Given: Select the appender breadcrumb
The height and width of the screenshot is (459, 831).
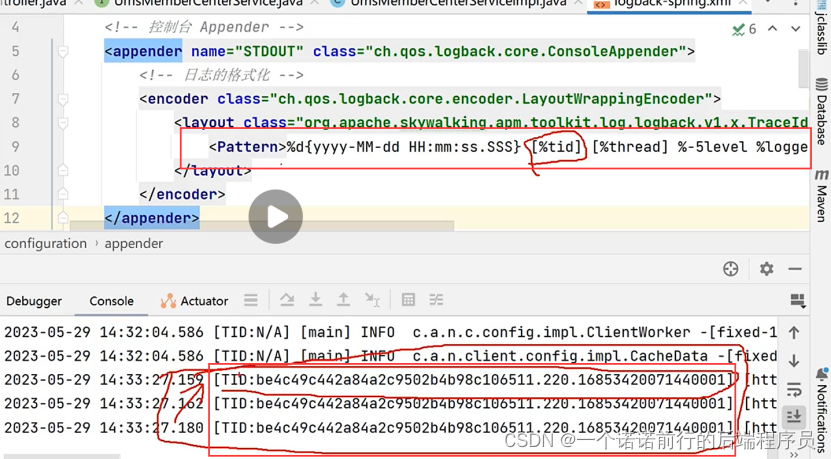Looking at the screenshot, I should [x=134, y=243].
